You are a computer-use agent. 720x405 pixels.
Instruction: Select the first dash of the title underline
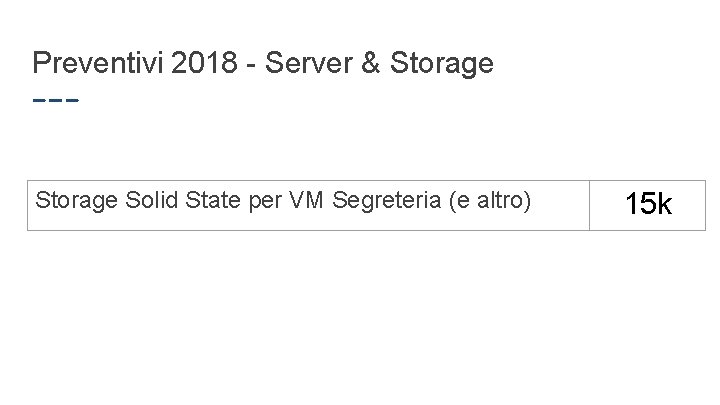pos(39,101)
